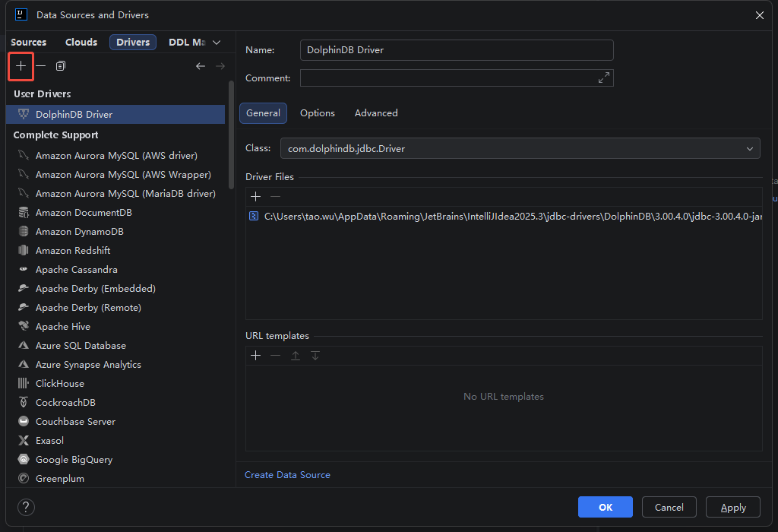The height and width of the screenshot is (532, 778).
Task: Move URL template down
Action: pyautogui.click(x=315, y=356)
